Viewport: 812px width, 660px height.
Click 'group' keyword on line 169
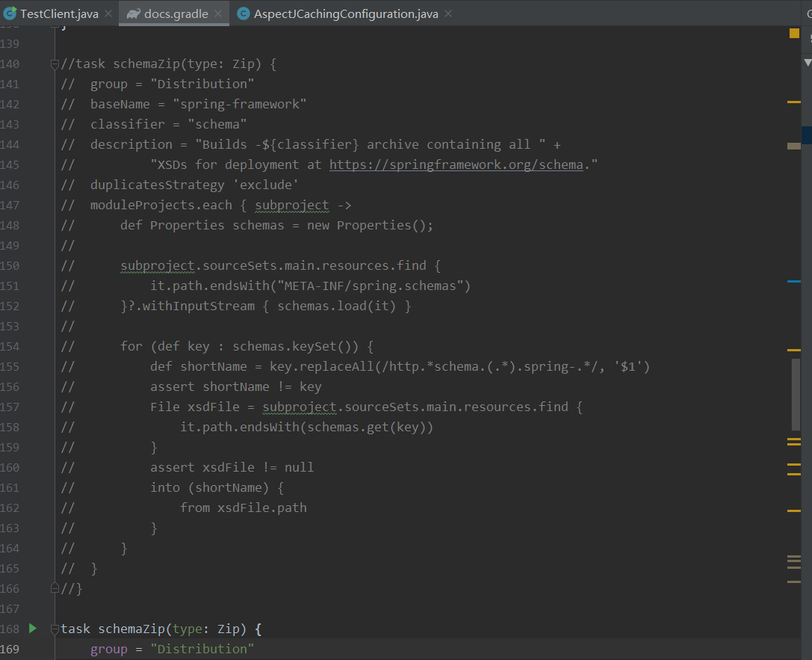point(109,649)
